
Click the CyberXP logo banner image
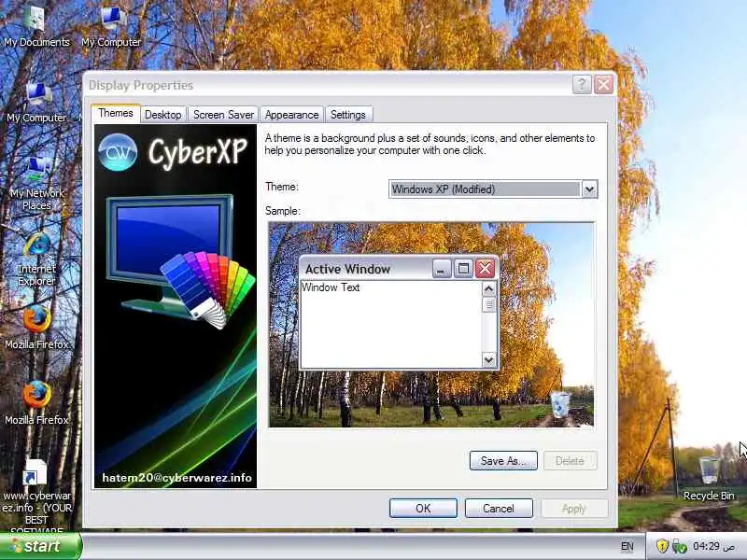[176, 306]
